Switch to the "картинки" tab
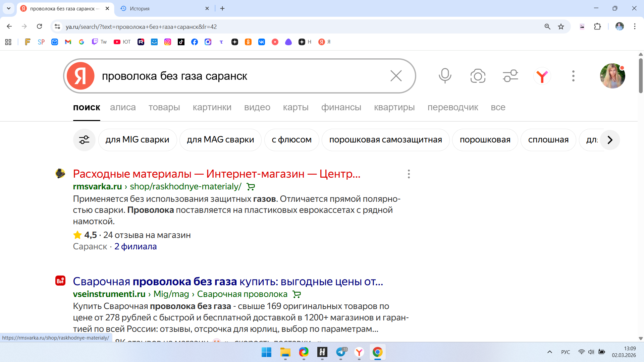This screenshot has height=362, width=644. [x=212, y=107]
